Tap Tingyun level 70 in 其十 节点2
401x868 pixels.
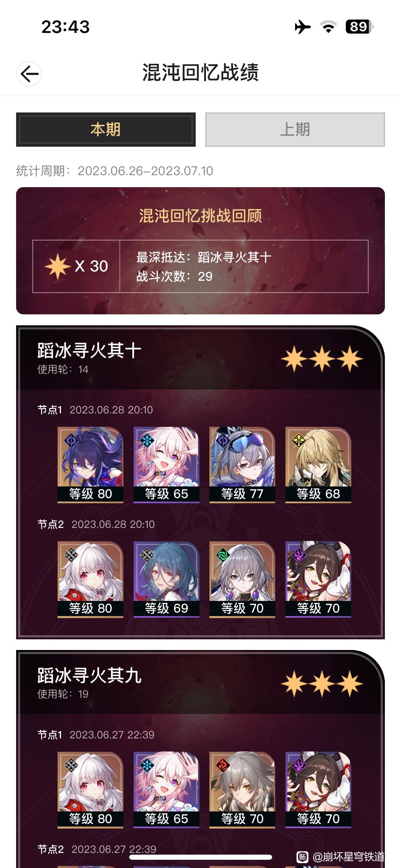pyautogui.click(x=318, y=579)
